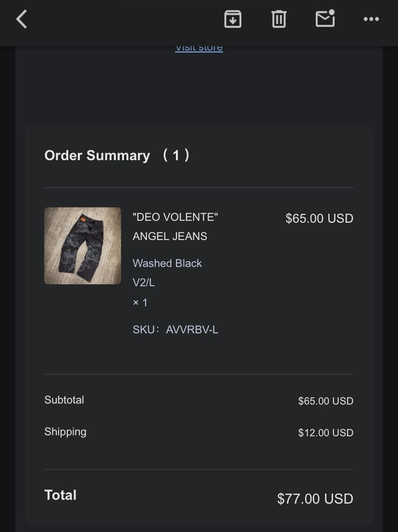Open the Visit store link
The width and height of the screenshot is (398, 532).
(x=199, y=48)
